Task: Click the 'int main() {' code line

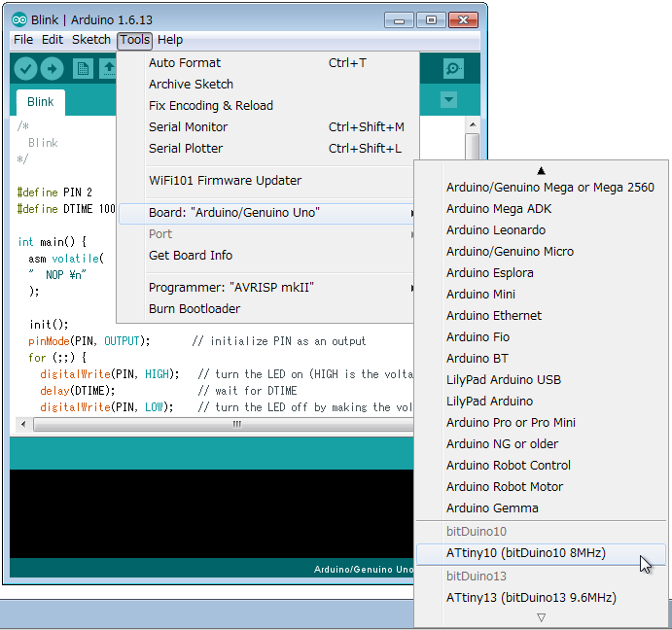Action: [52, 242]
